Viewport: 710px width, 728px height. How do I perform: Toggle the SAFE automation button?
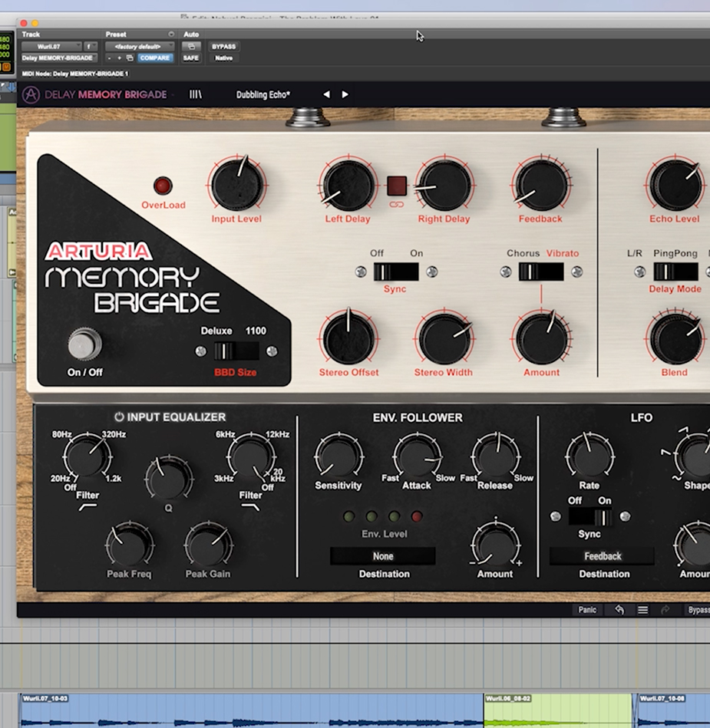[191, 58]
